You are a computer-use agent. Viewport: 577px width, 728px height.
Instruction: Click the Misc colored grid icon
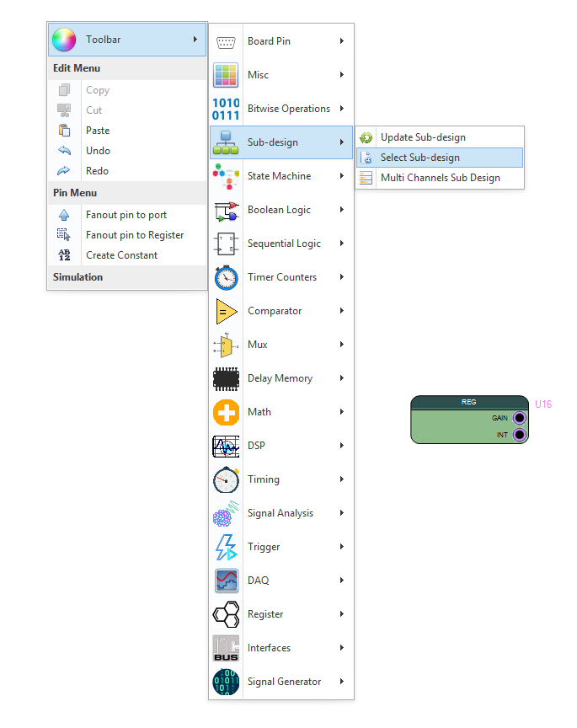coord(226,75)
